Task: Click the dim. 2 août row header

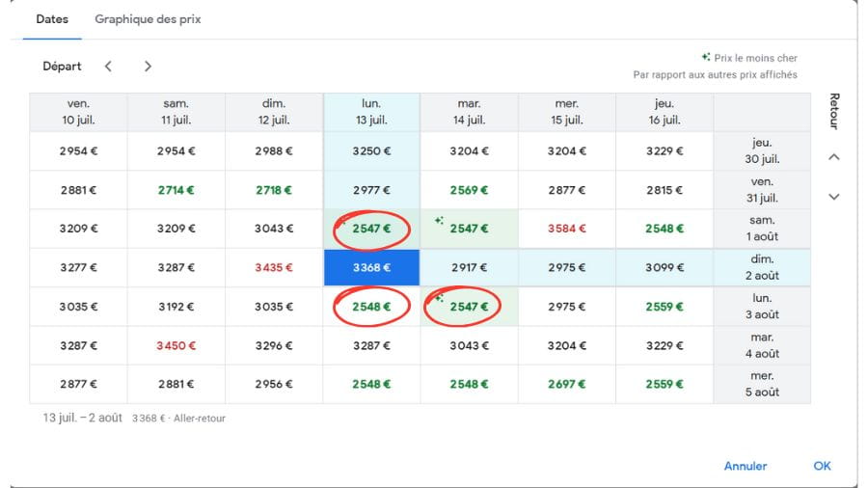Action: [x=762, y=268]
